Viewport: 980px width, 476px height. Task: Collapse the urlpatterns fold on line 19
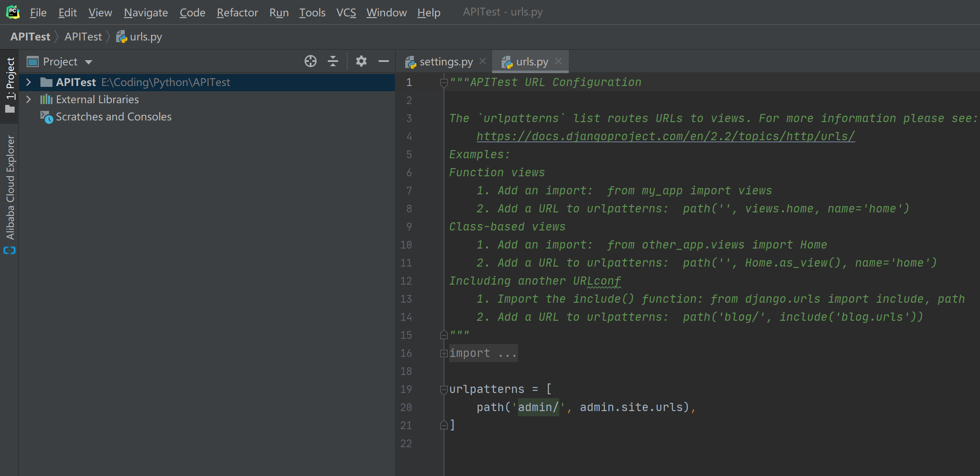(x=444, y=390)
